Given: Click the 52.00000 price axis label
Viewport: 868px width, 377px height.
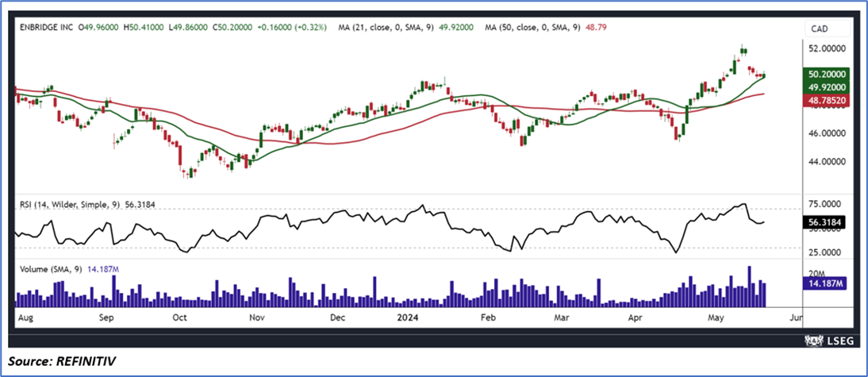Looking at the screenshot, I should 827,48.
